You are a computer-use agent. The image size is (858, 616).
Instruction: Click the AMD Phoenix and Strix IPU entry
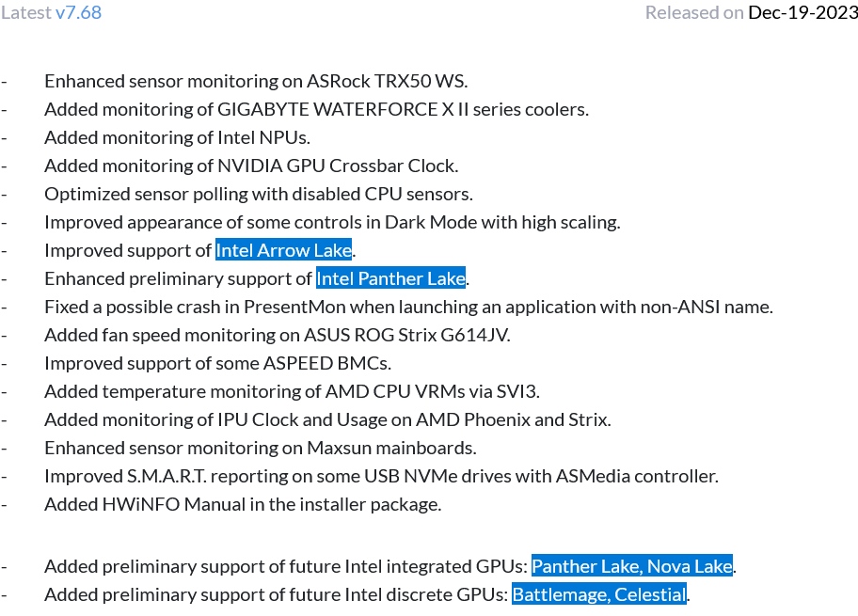point(327,419)
